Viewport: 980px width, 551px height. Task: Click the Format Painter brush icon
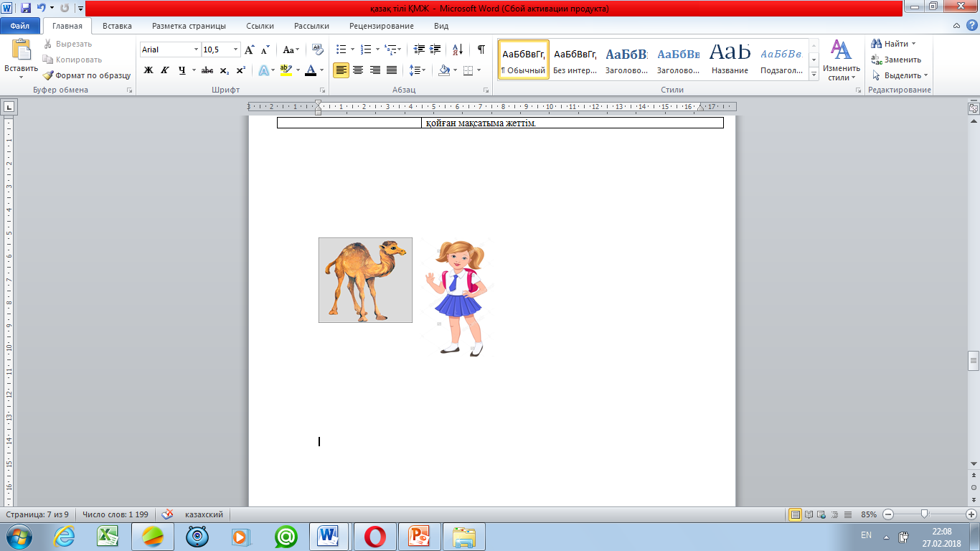(48, 75)
